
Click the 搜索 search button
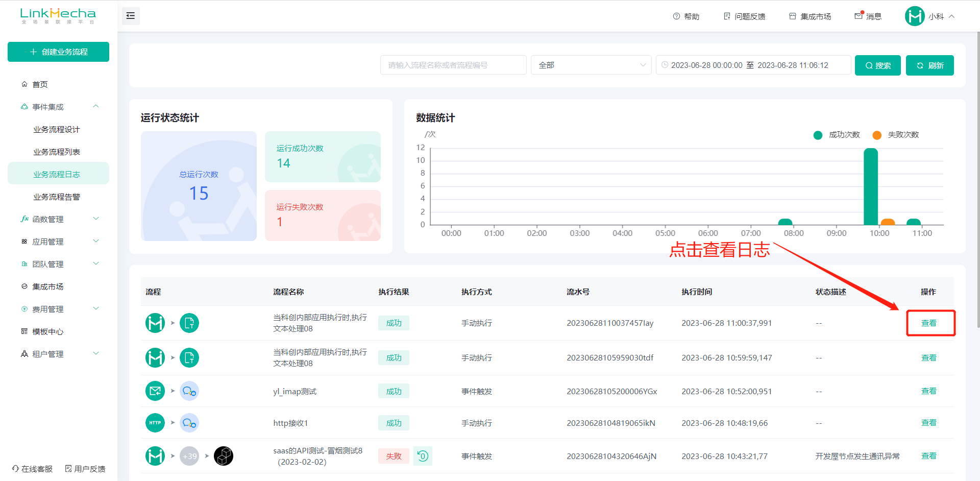[x=877, y=65]
